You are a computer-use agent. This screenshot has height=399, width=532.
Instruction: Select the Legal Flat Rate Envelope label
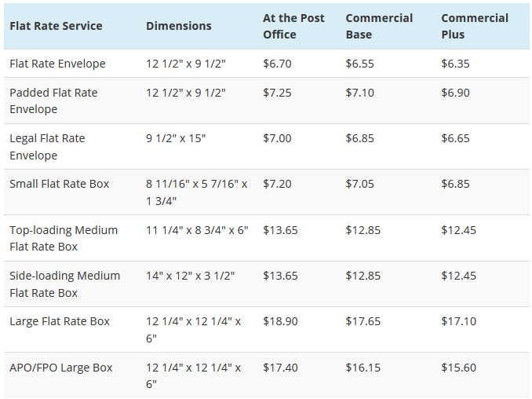pos(47,147)
